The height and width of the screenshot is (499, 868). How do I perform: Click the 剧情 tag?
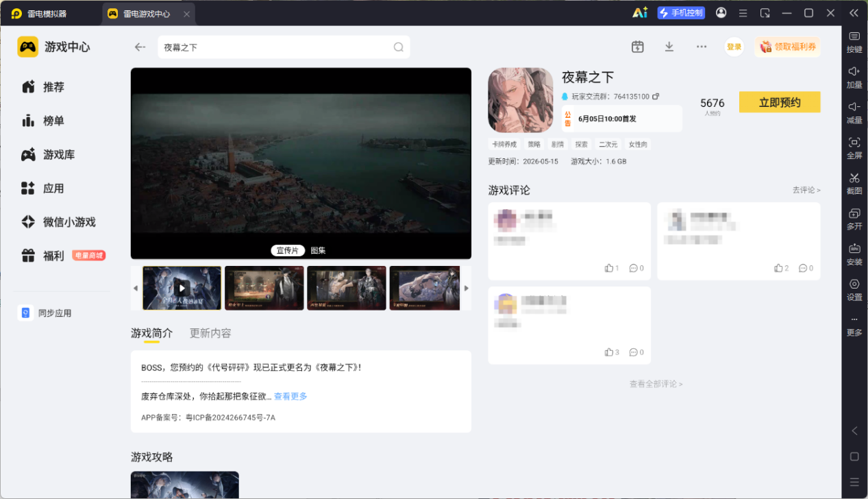(x=558, y=145)
